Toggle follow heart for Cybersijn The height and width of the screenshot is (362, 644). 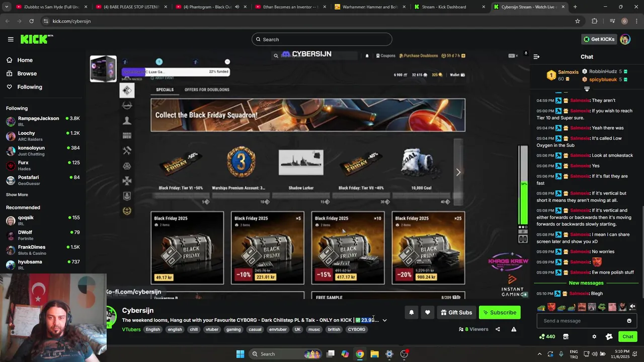[x=427, y=312]
